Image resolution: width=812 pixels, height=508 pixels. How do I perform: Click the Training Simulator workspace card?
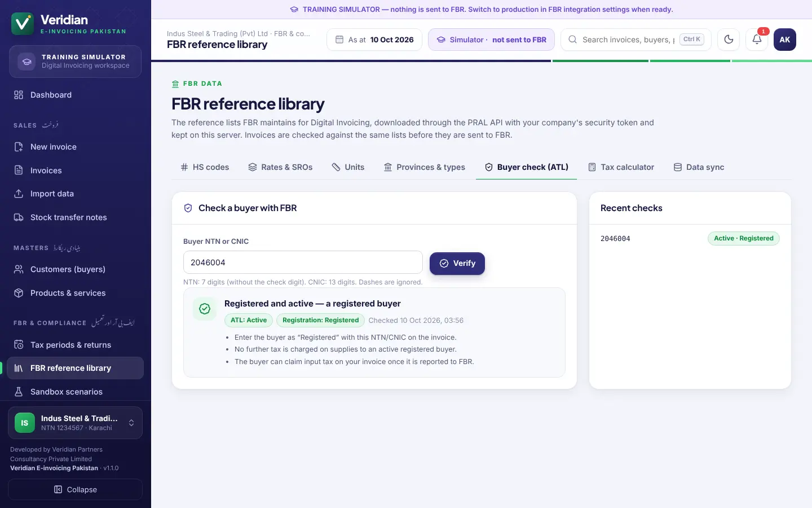point(76,61)
